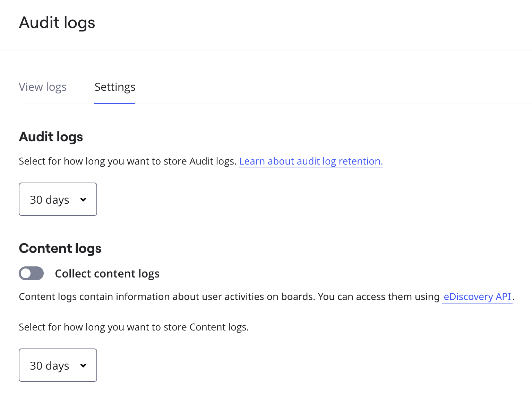Open the Audit logs retention dropdown

(x=58, y=199)
